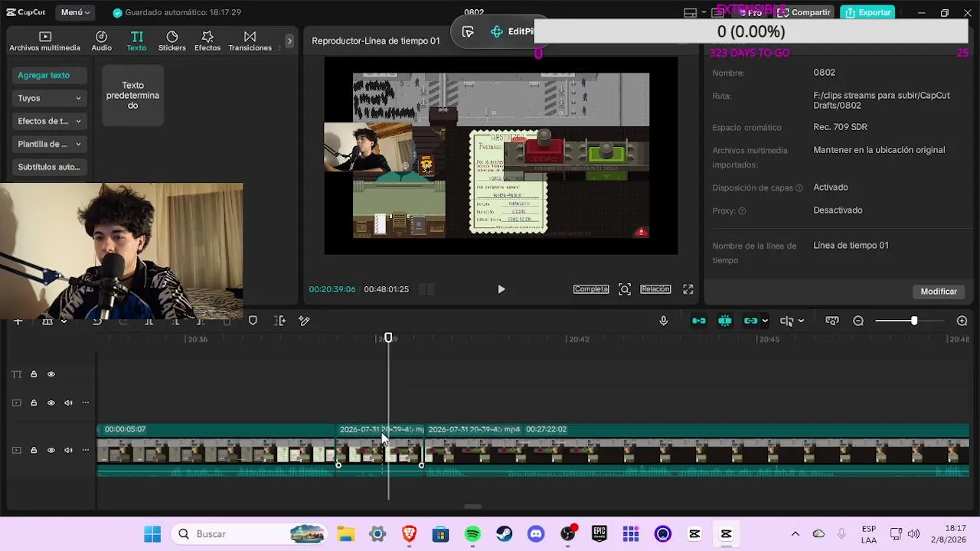The width and height of the screenshot is (980, 551).
Task: Select the Texto tab
Action: pos(136,41)
